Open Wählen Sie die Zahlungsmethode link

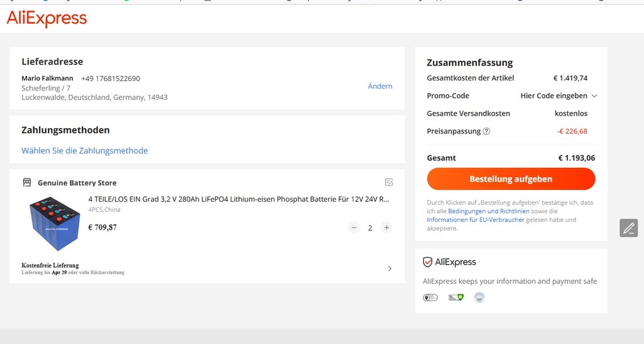[85, 151]
